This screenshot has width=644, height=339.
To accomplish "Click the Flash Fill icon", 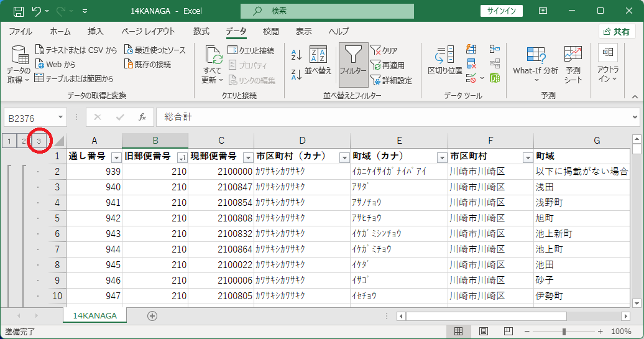I will pyautogui.click(x=471, y=49).
